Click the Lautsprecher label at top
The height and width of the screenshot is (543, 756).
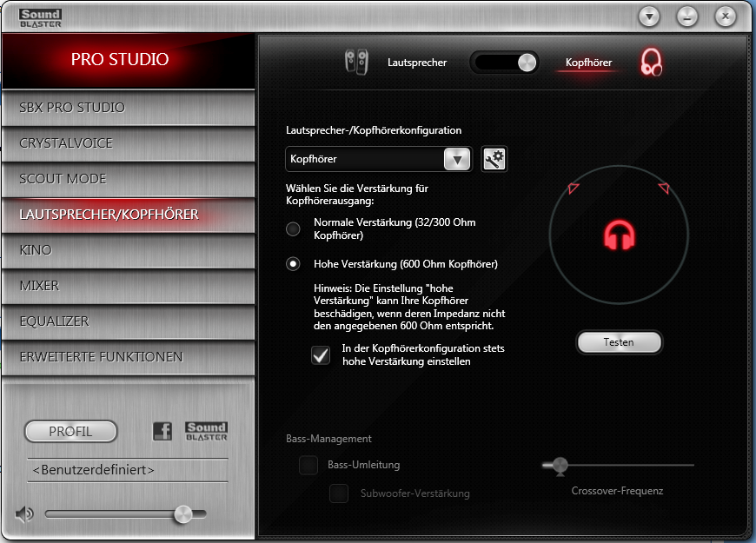(x=417, y=63)
